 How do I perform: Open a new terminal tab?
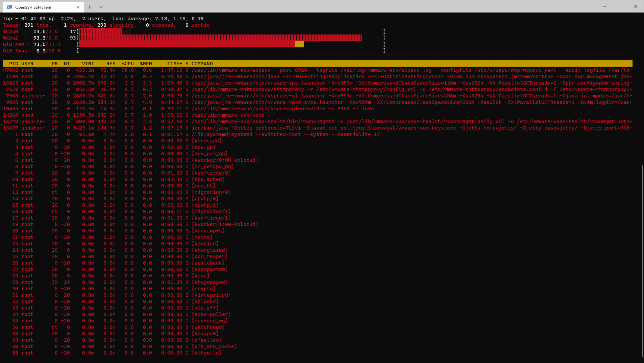(90, 7)
